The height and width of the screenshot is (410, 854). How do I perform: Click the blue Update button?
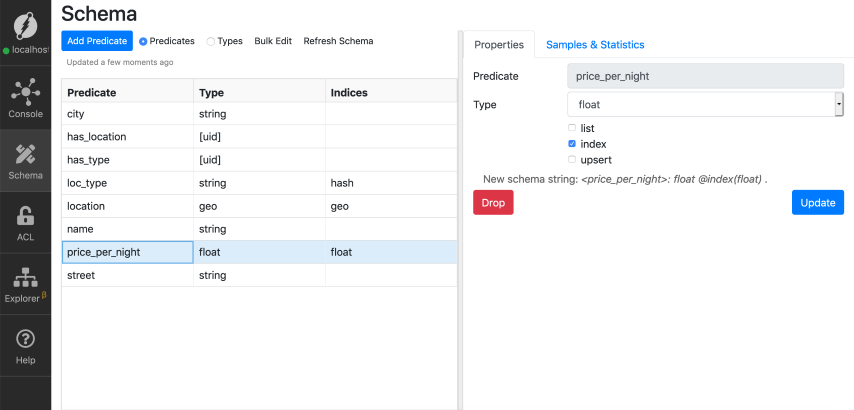point(817,203)
